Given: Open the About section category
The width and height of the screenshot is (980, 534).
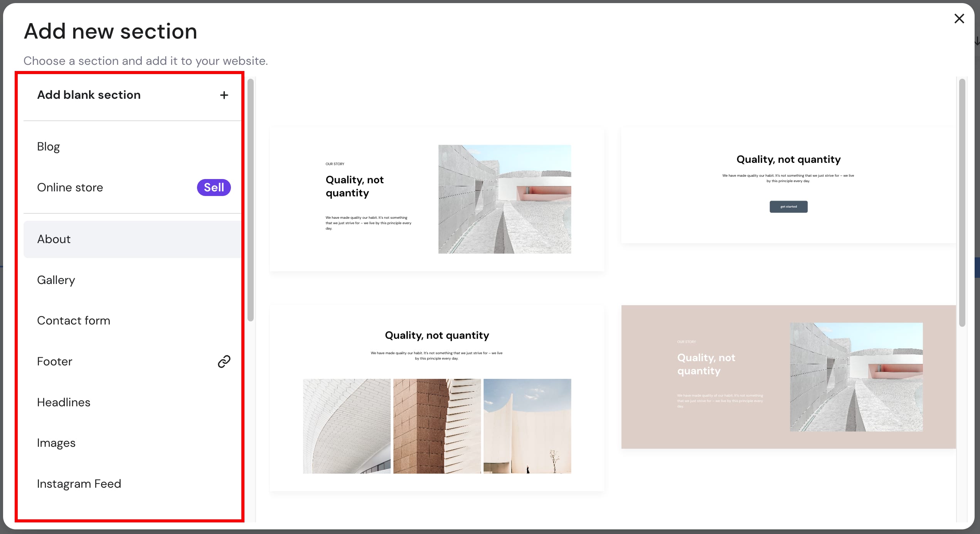Looking at the screenshot, I should point(54,239).
